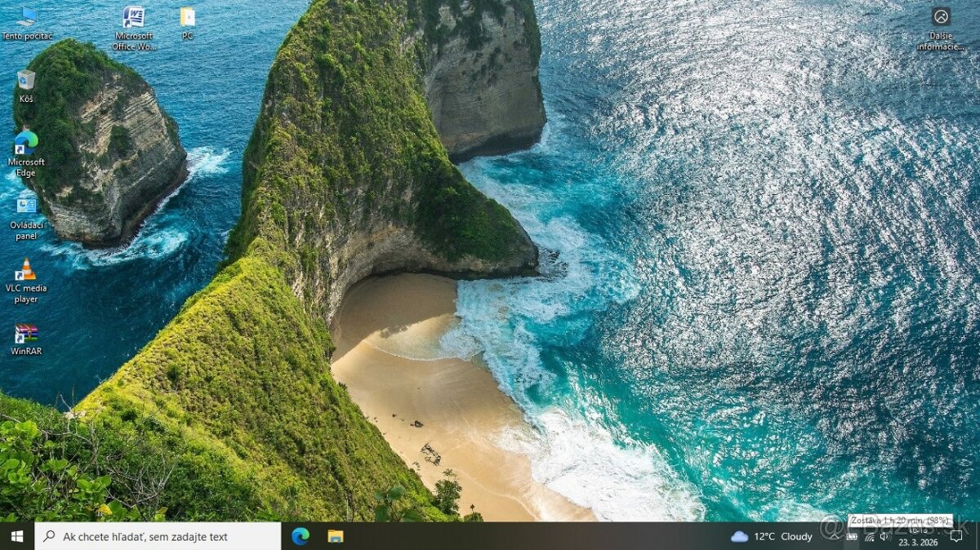Open the Wi-Fi network icon in tray
The image size is (980, 550).
(x=869, y=537)
